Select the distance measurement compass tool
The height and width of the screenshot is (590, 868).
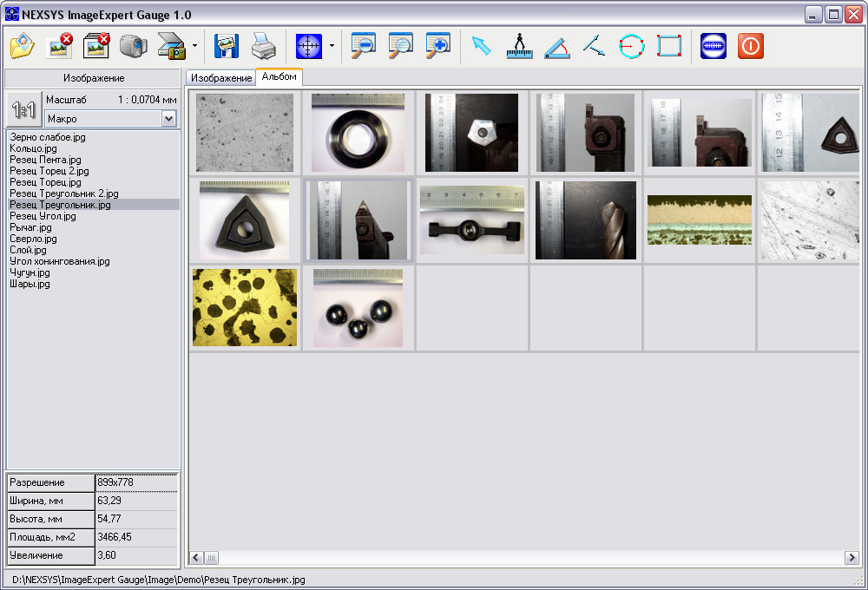click(x=519, y=46)
